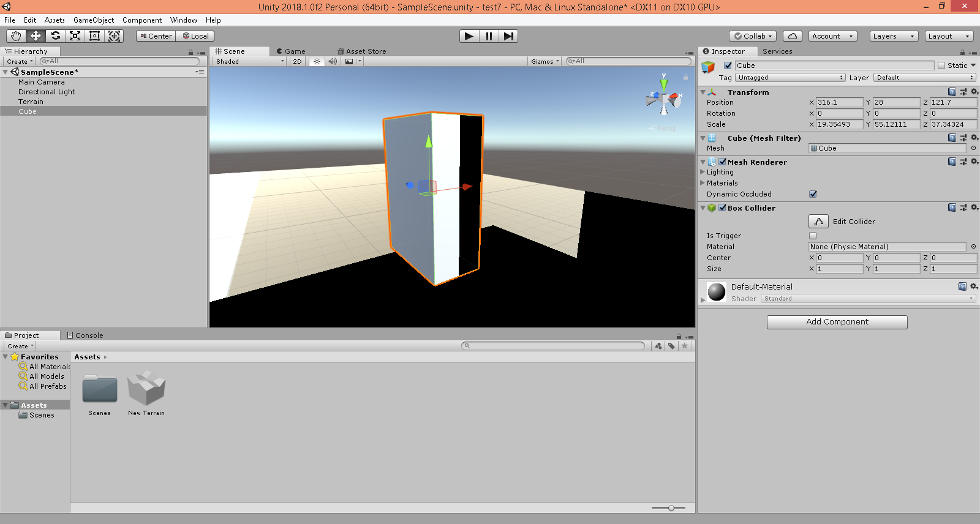Open the Tag dropdown
980x524 pixels.
pos(790,78)
